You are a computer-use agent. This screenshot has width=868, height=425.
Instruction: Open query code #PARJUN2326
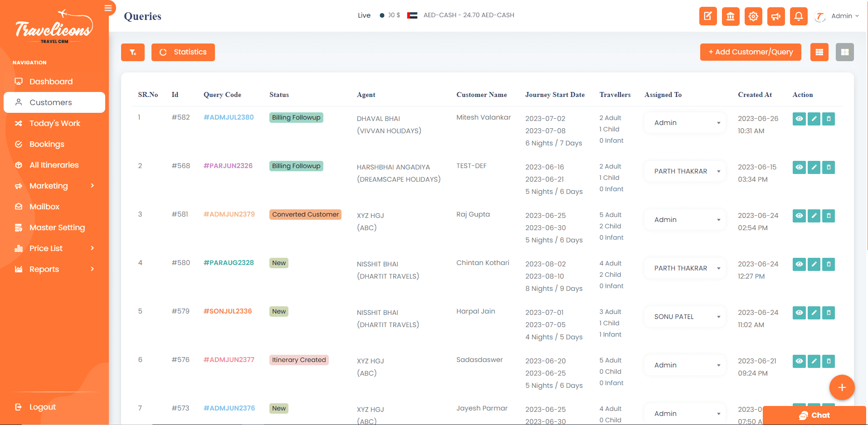[228, 166]
